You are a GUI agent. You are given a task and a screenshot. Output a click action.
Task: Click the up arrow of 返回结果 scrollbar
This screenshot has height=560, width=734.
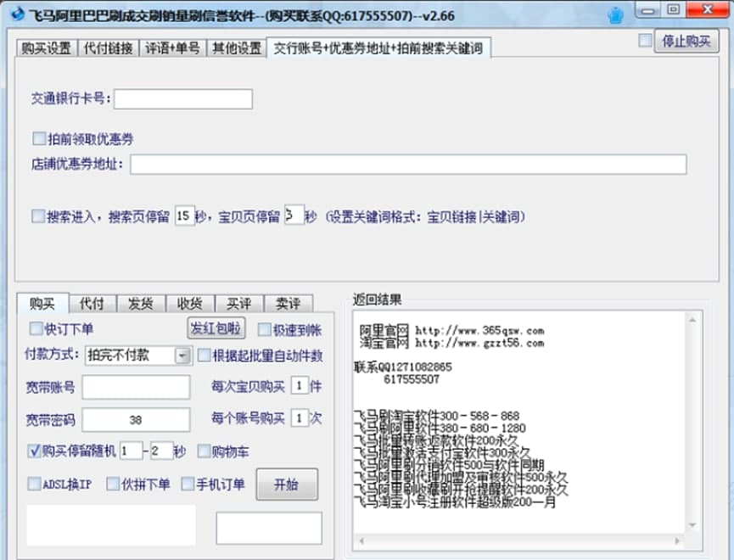pos(692,320)
